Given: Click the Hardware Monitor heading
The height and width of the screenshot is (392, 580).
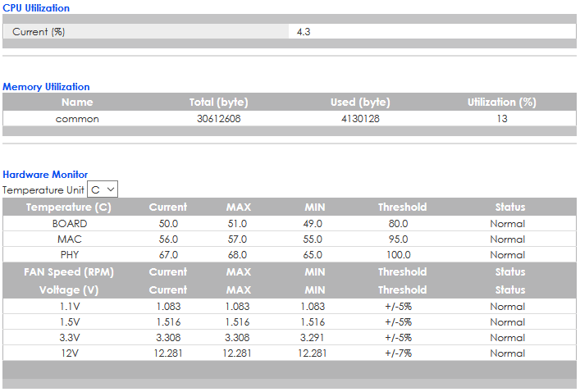Looking at the screenshot, I should [x=45, y=174].
